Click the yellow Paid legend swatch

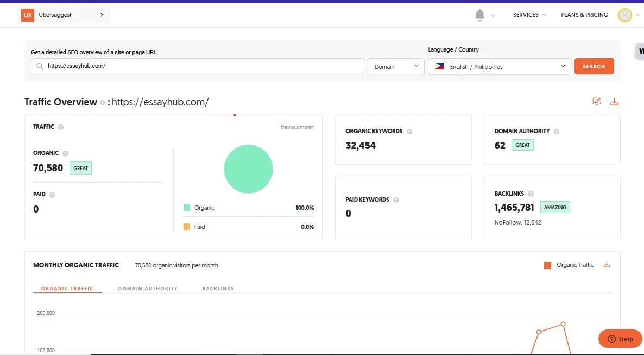click(187, 227)
